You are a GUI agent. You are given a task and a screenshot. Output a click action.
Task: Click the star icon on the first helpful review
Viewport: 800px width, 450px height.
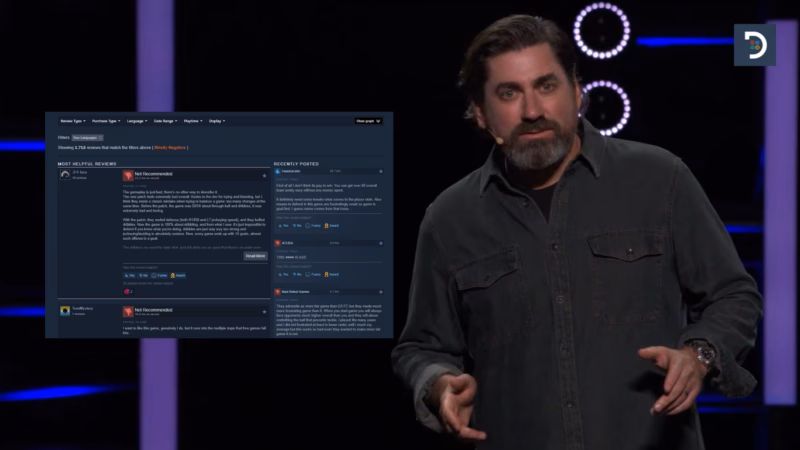(x=264, y=176)
